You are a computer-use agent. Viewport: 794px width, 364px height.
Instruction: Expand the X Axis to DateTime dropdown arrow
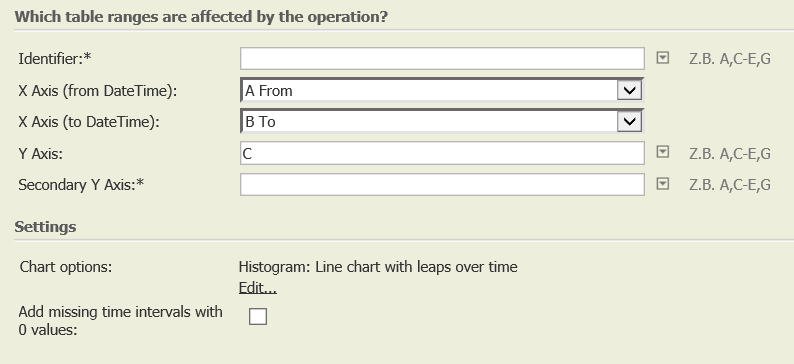click(629, 122)
